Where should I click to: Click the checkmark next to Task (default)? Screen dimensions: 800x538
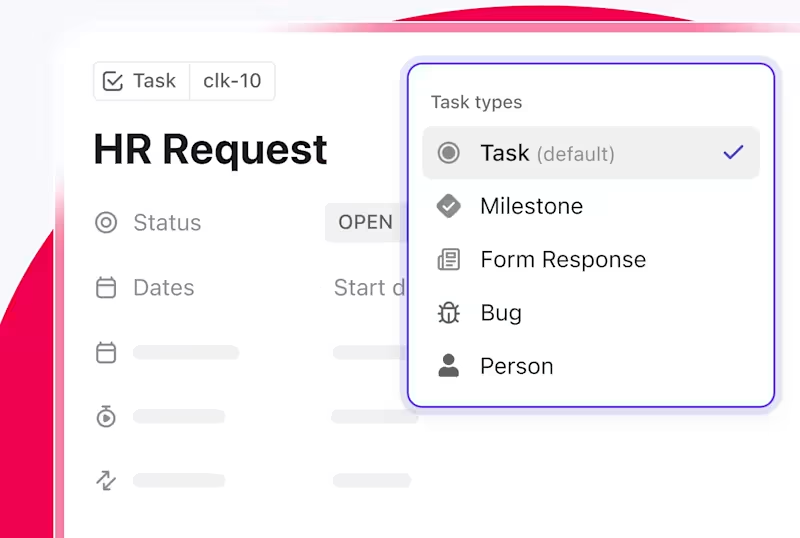point(733,153)
